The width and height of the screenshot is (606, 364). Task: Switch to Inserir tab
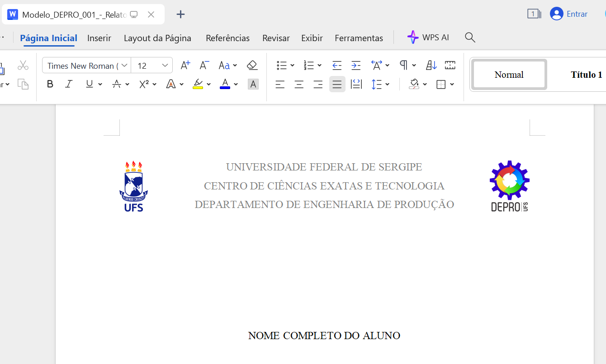(99, 38)
